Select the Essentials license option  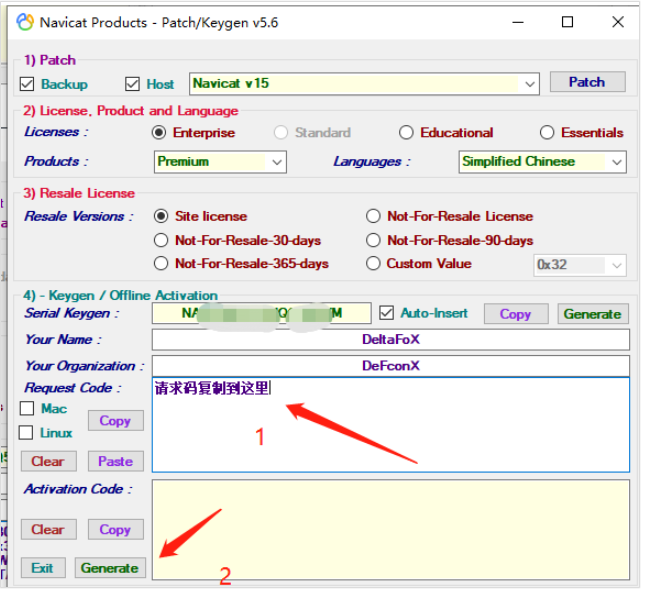click(x=547, y=132)
